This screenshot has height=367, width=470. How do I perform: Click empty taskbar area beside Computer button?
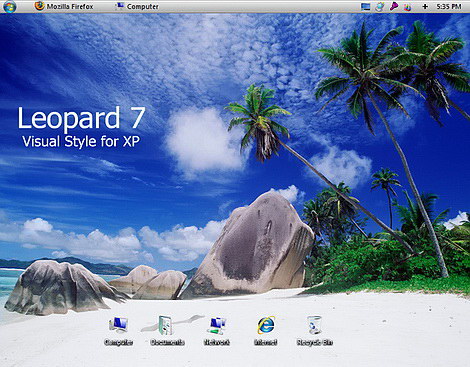pos(260,6)
